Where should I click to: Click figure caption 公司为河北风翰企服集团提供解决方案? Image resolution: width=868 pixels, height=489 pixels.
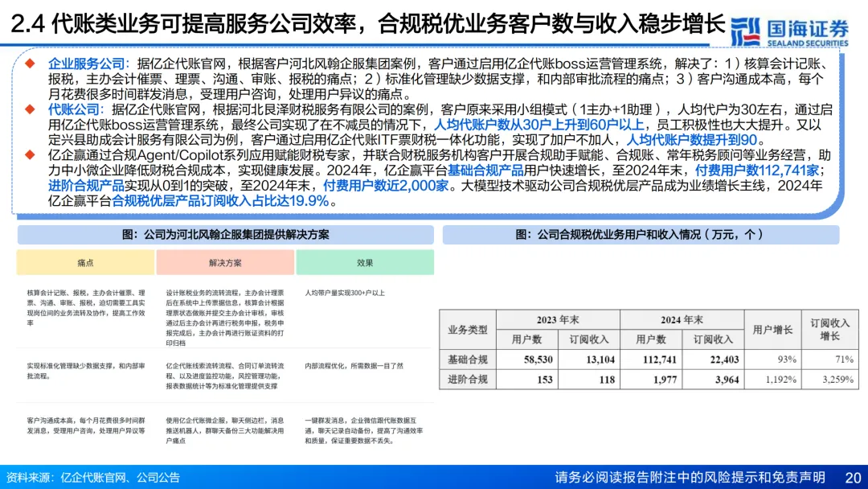225,235
